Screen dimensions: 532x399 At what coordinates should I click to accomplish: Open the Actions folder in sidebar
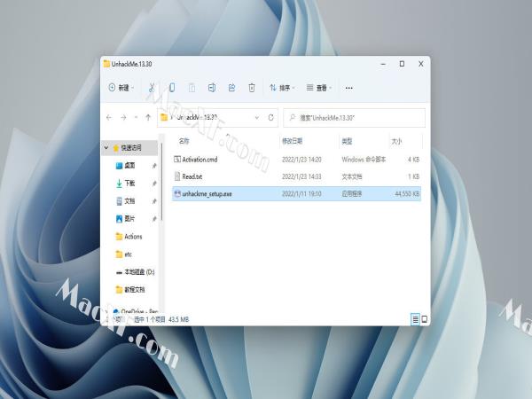(x=129, y=237)
